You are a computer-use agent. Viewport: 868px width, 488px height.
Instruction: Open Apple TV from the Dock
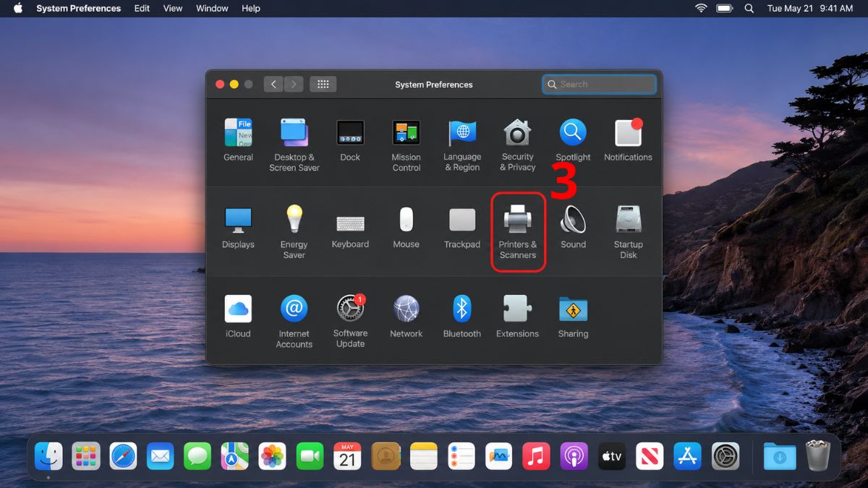pyautogui.click(x=612, y=456)
